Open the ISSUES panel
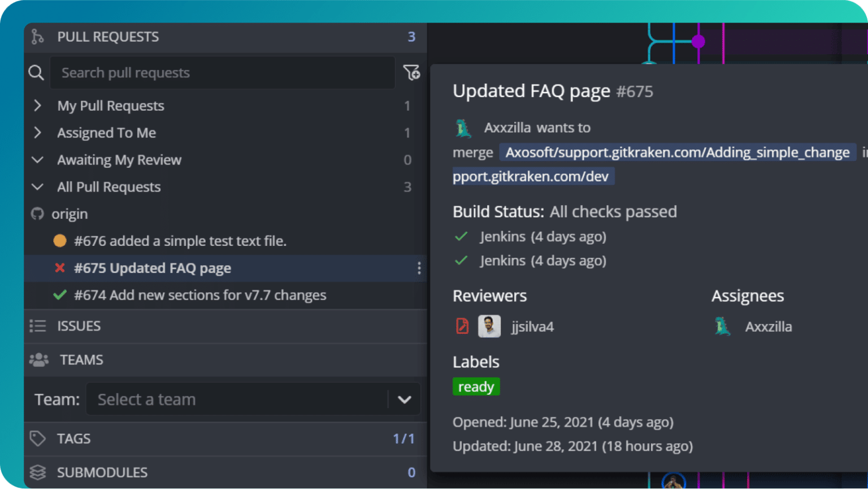The height and width of the screenshot is (489, 868). pyautogui.click(x=225, y=326)
